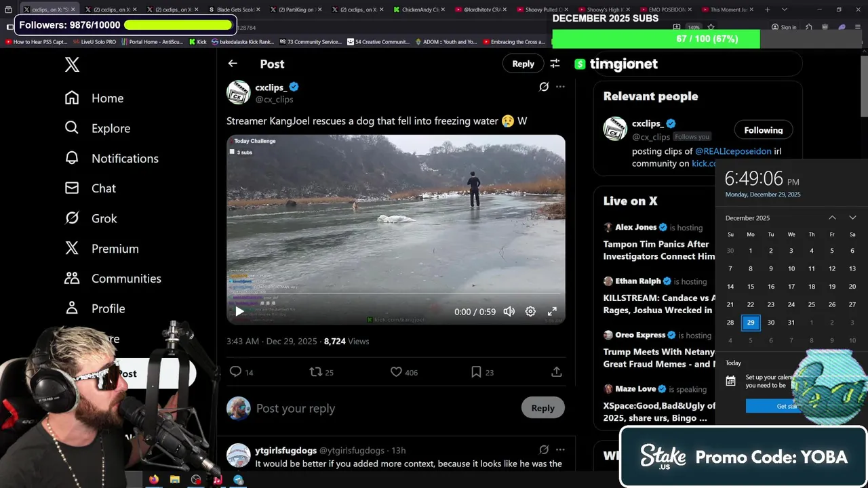Viewport: 868px width, 488px height.
Task: Share the post using the share icon
Action: [556, 371]
